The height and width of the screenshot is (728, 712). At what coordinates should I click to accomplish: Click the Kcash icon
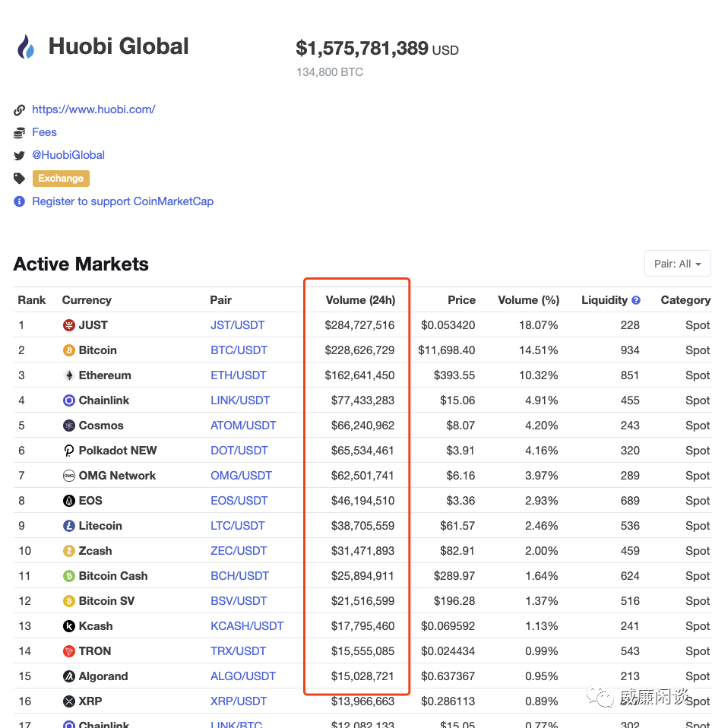[68, 626]
